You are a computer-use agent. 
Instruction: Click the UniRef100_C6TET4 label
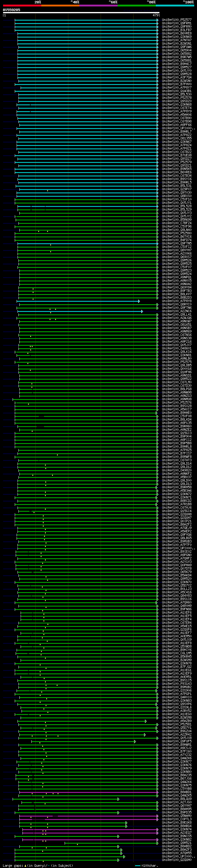tap(177, 108)
